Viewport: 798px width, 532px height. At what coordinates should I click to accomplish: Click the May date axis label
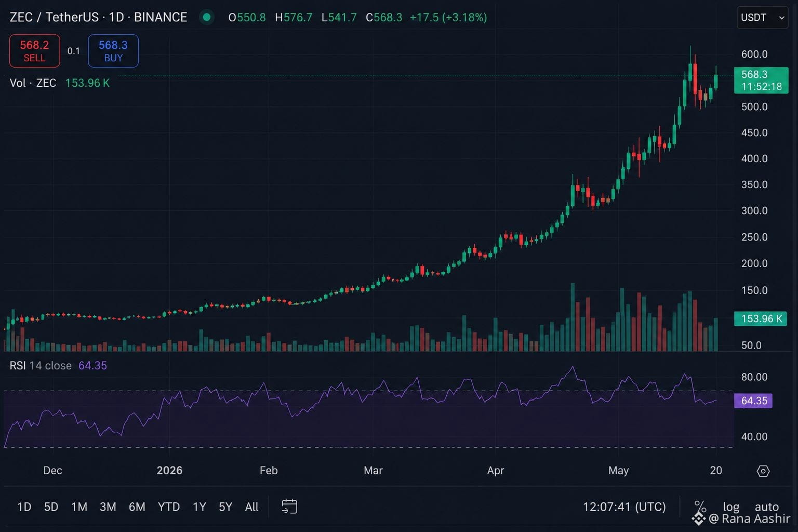click(618, 470)
